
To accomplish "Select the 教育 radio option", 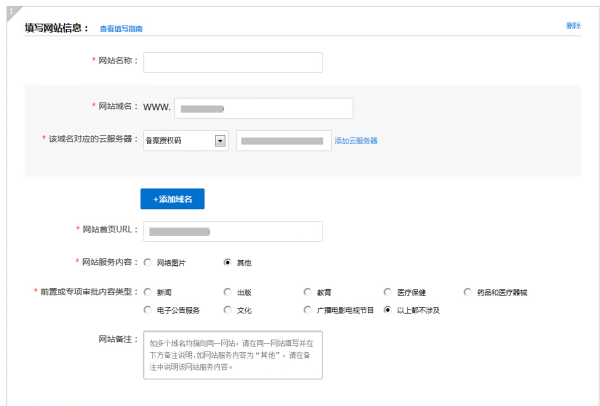I will pyautogui.click(x=308, y=292).
